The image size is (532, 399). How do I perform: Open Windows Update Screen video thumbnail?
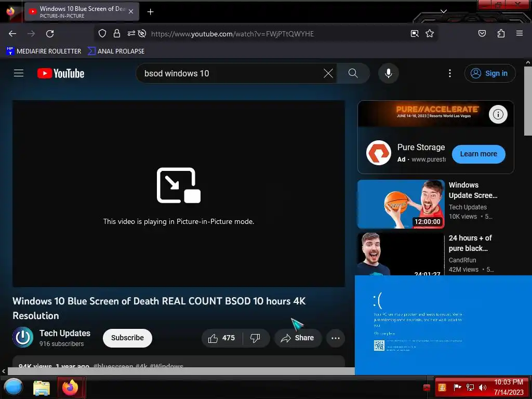401,204
